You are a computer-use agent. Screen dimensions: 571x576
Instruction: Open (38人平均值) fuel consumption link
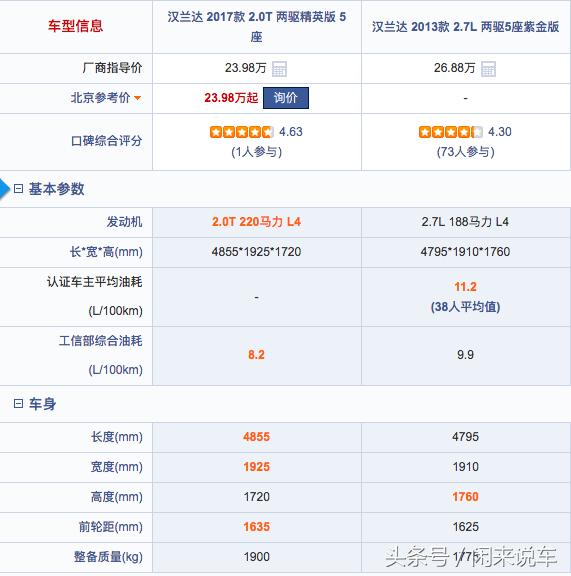(465, 307)
